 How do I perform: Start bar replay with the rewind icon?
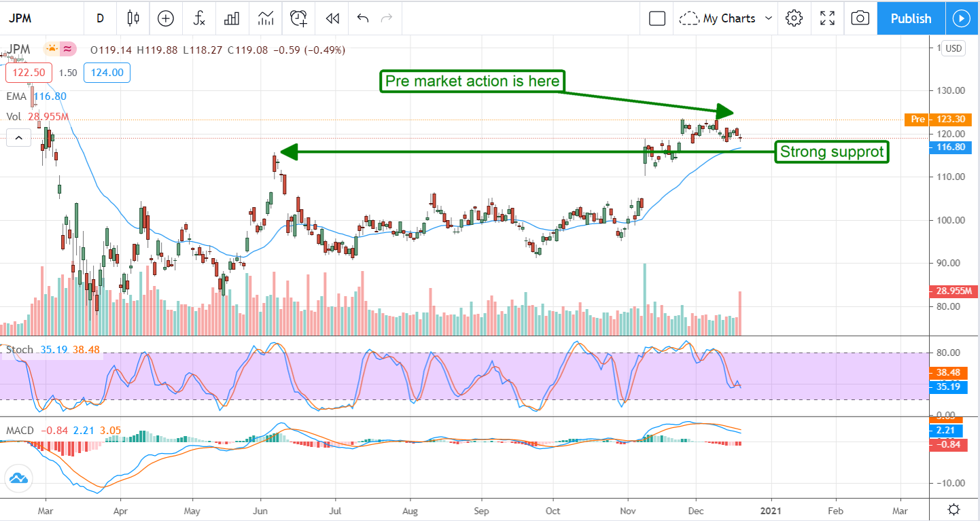tap(332, 18)
